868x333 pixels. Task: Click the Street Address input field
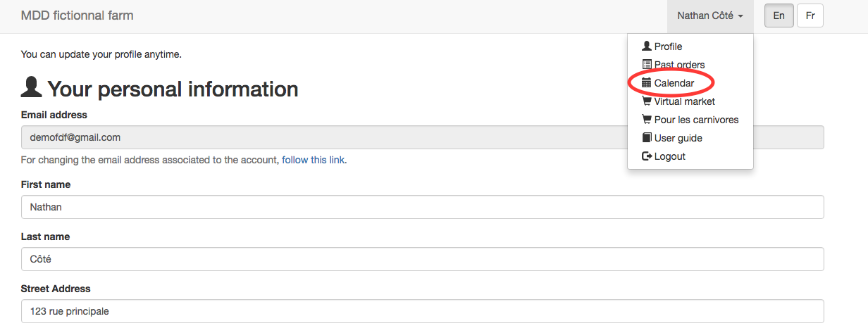point(423,311)
